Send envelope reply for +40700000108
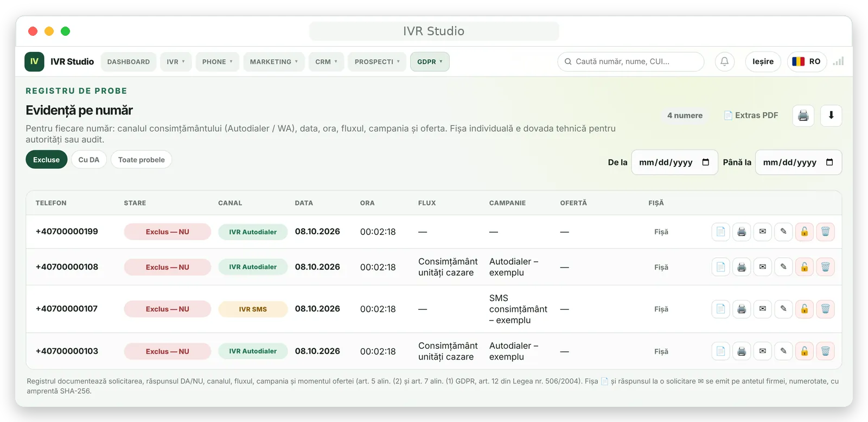 762,267
